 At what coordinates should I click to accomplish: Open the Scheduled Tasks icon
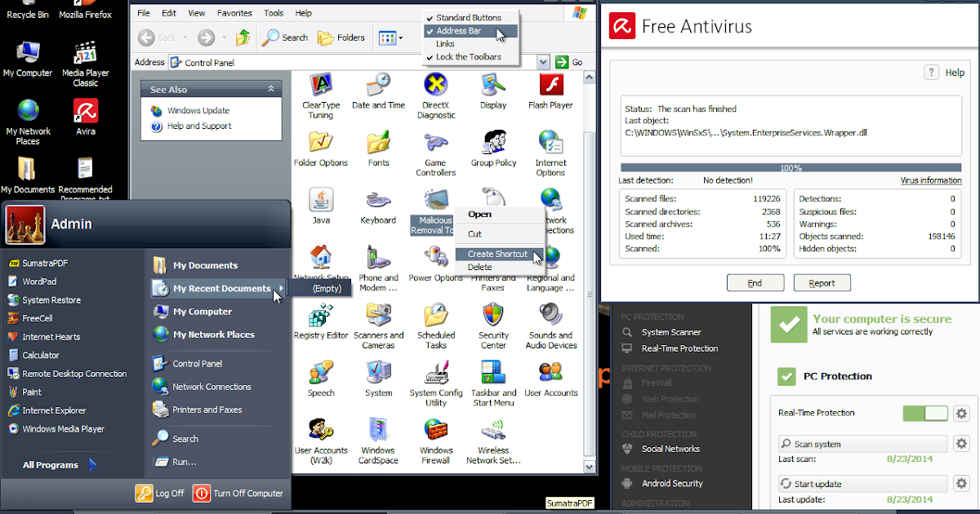point(436,326)
